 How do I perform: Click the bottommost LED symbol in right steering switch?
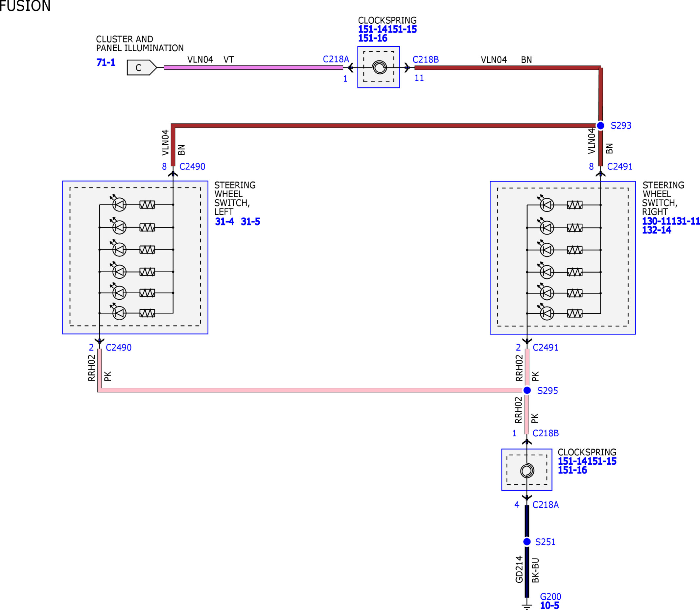(546, 312)
